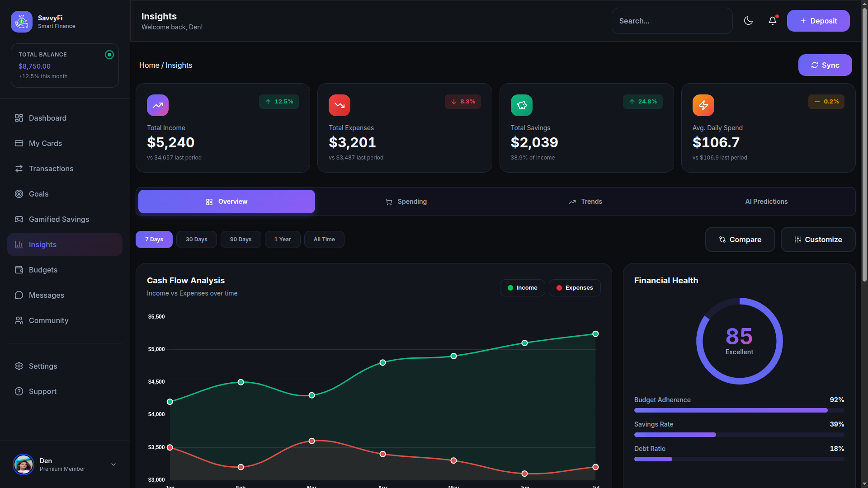Click the Total Expenses down-trend icon
The width and height of the screenshot is (868, 488).
(x=340, y=105)
